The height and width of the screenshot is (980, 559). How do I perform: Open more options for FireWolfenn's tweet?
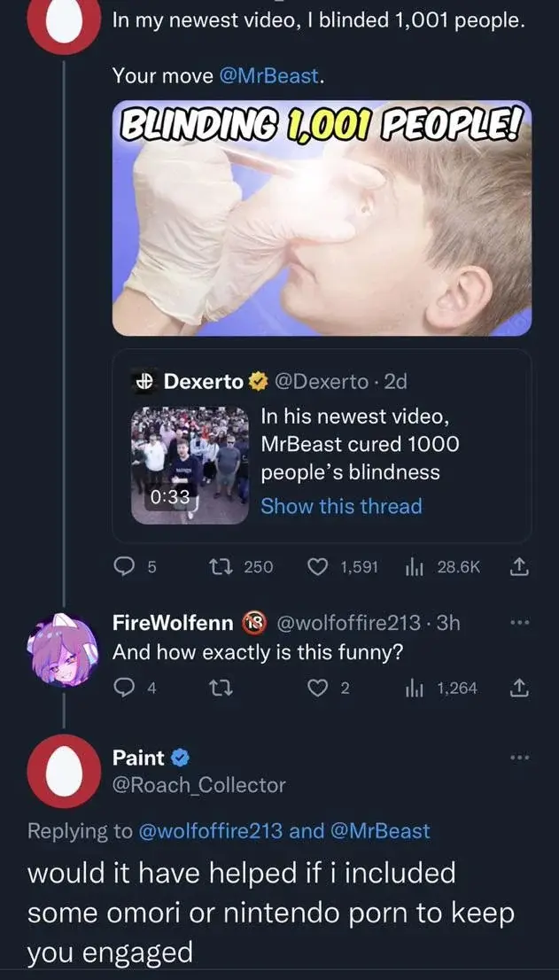[521, 622]
